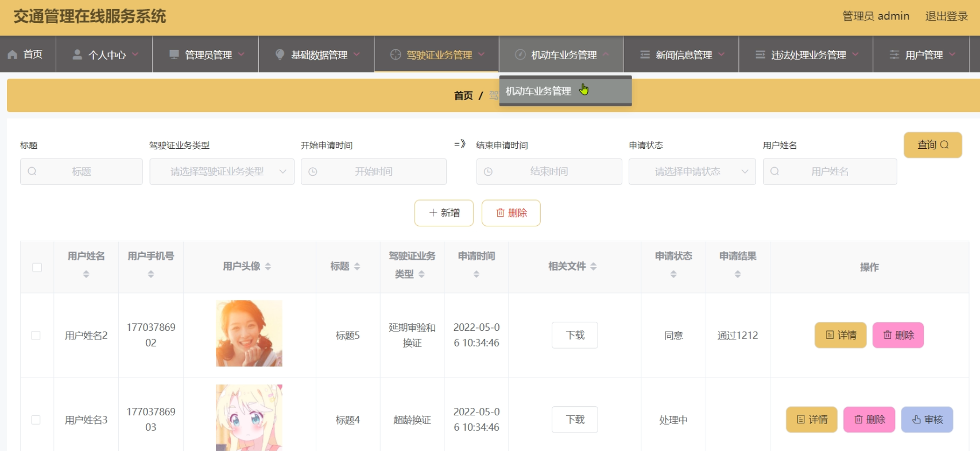Sort the 申请状态 column using its arrows
The width and height of the screenshot is (980, 451).
[673, 274]
